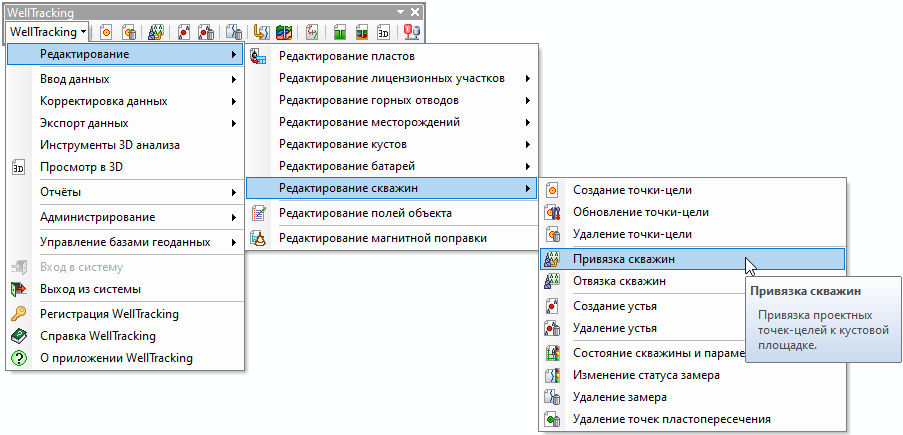Select the highlighted Редактирование menu entry
903x435 pixels.
125,55
